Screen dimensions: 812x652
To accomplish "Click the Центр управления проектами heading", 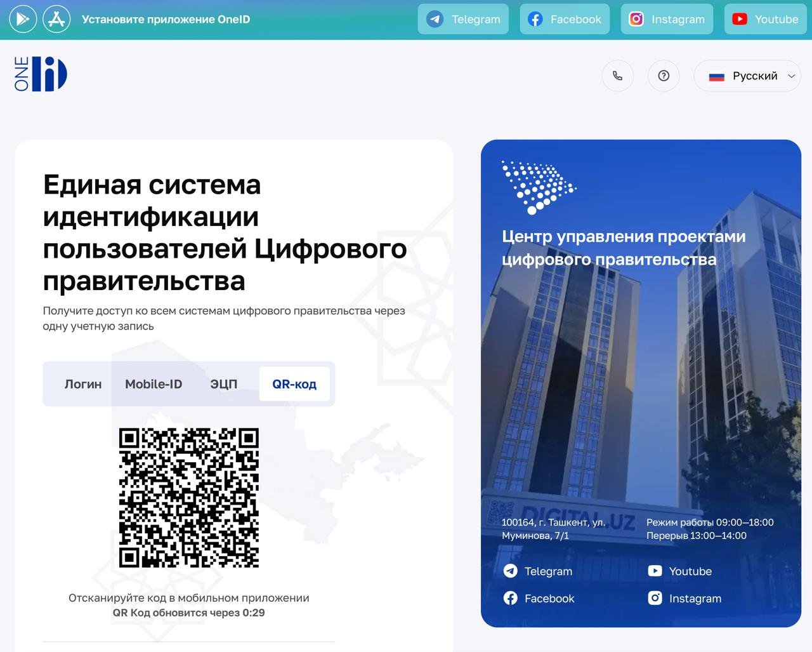I will tap(624, 248).
